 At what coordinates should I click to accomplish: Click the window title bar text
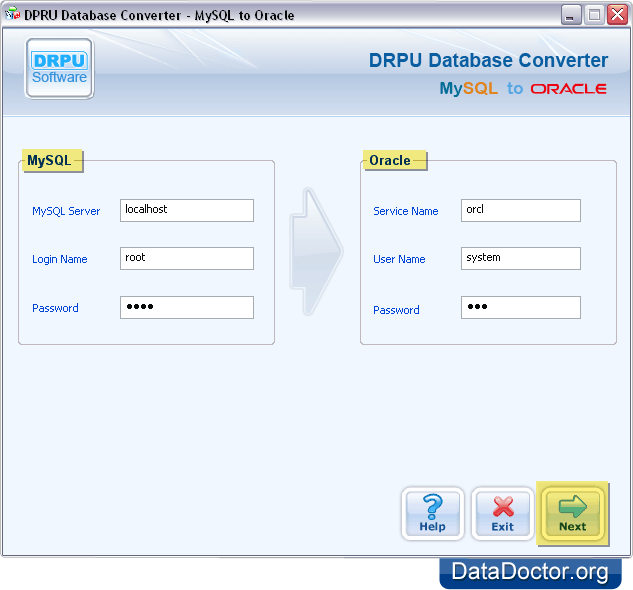point(159,15)
